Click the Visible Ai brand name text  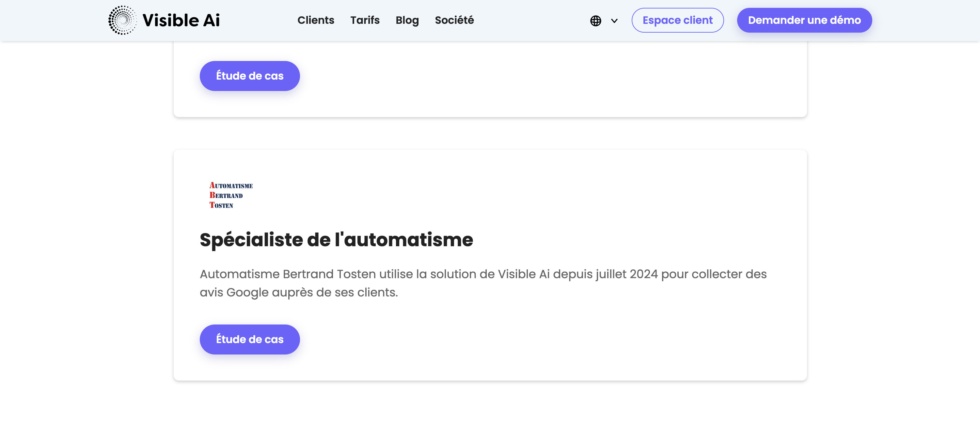[181, 20]
